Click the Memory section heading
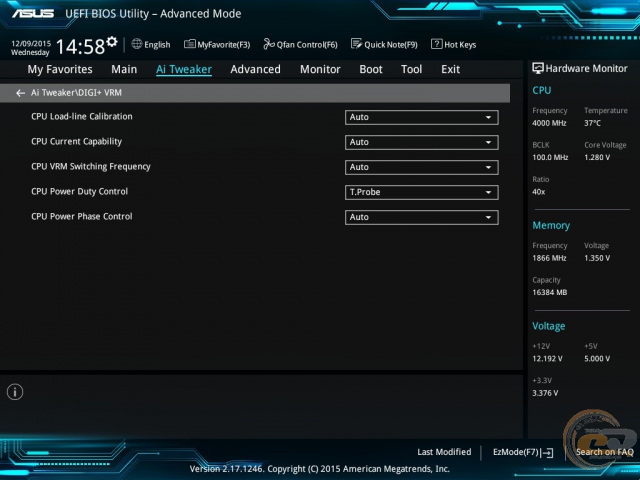 point(551,225)
